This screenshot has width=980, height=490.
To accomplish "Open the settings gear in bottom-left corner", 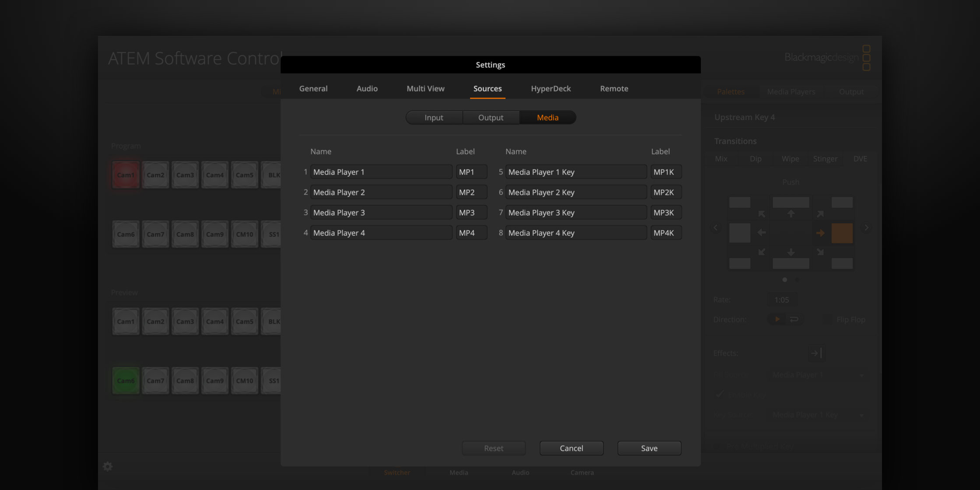I will pyautogui.click(x=108, y=466).
